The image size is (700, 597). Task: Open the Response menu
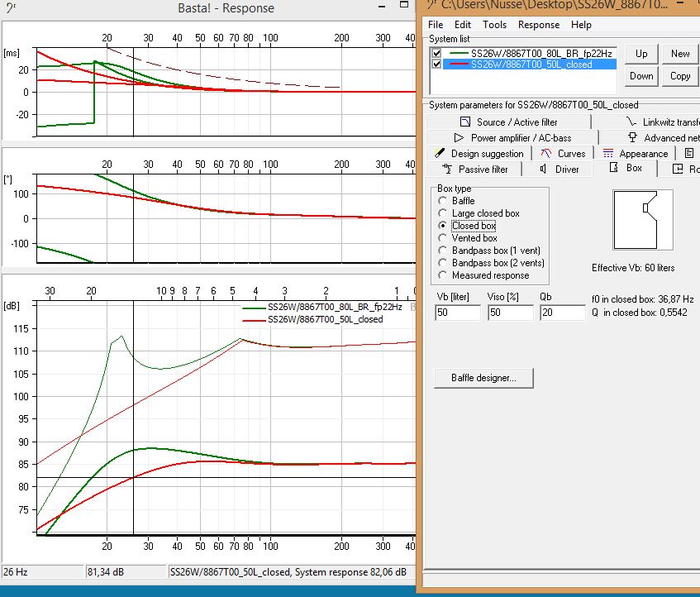[x=539, y=25]
